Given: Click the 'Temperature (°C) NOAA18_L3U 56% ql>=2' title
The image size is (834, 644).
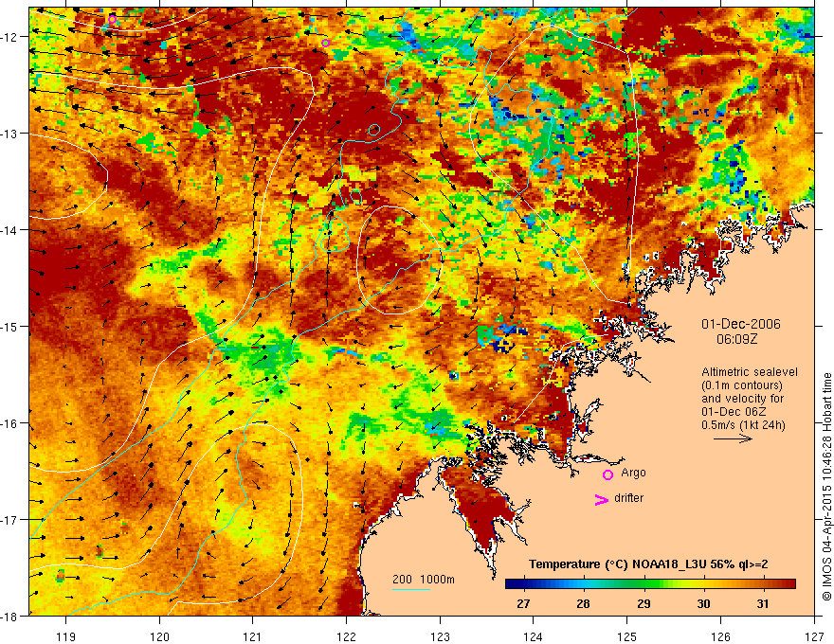Looking at the screenshot, I should coord(648,564).
